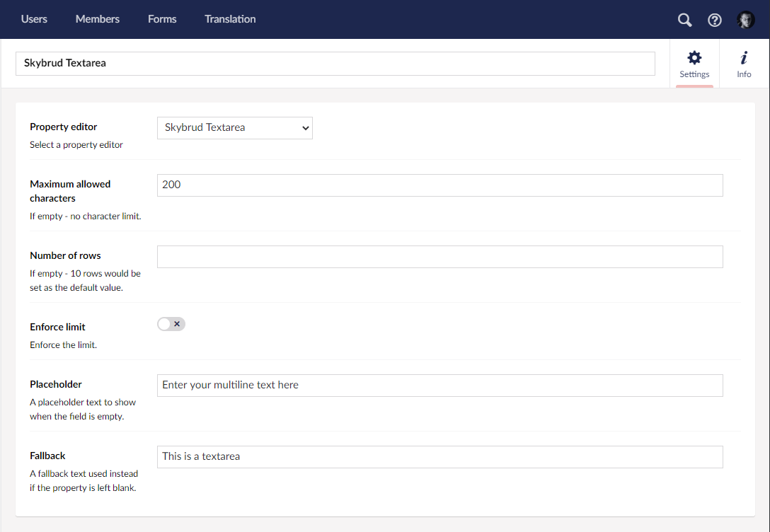
Task: Open the Property editor dropdown
Action: [x=235, y=127]
